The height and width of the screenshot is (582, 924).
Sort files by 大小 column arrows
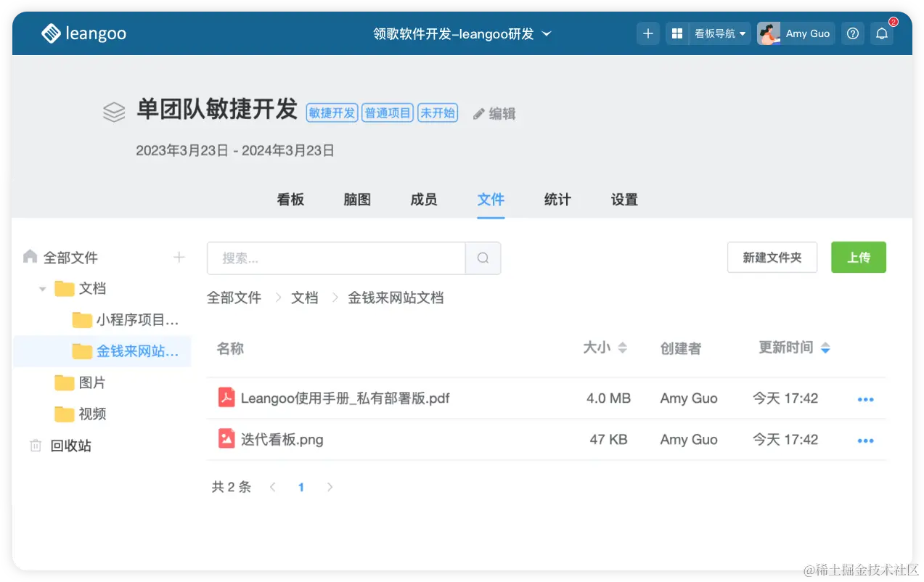point(622,348)
